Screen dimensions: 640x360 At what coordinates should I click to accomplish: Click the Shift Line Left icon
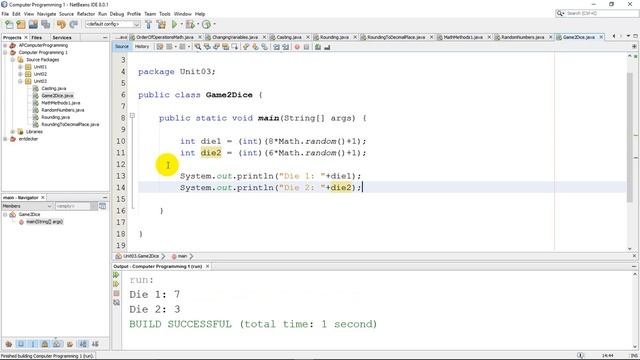pos(276,47)
